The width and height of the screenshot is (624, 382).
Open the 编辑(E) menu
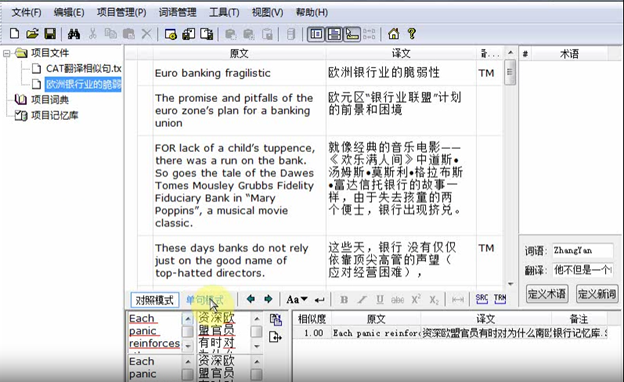point(69,13)
